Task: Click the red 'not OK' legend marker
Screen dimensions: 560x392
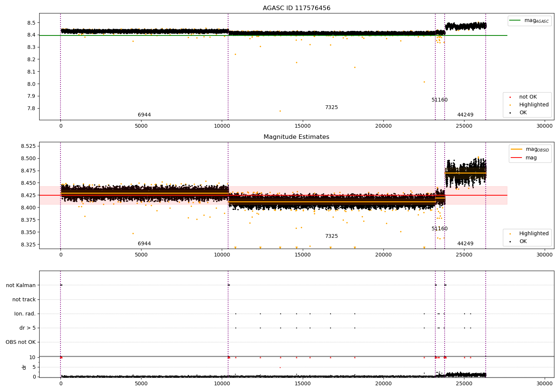Action: pos(510,97)
